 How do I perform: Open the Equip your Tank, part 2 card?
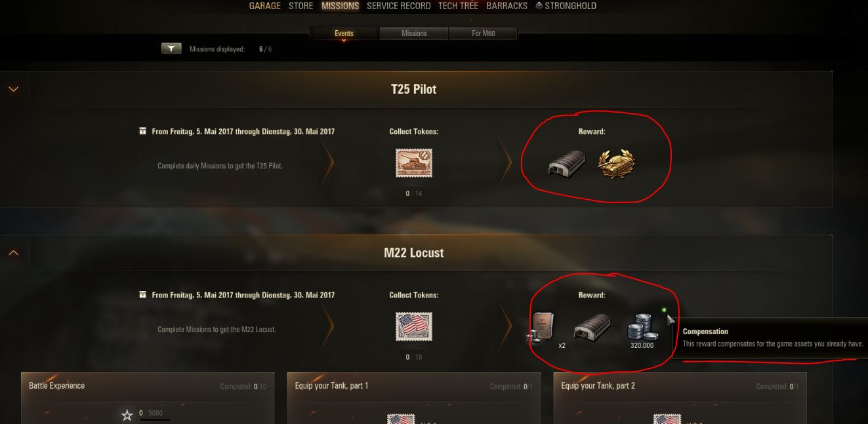coord(680,398)
